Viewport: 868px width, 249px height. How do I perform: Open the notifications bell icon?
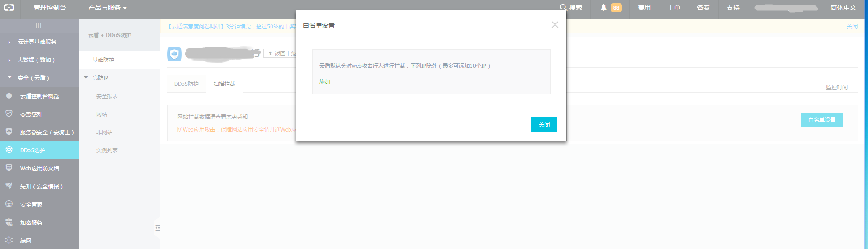[x=603, y=8]
